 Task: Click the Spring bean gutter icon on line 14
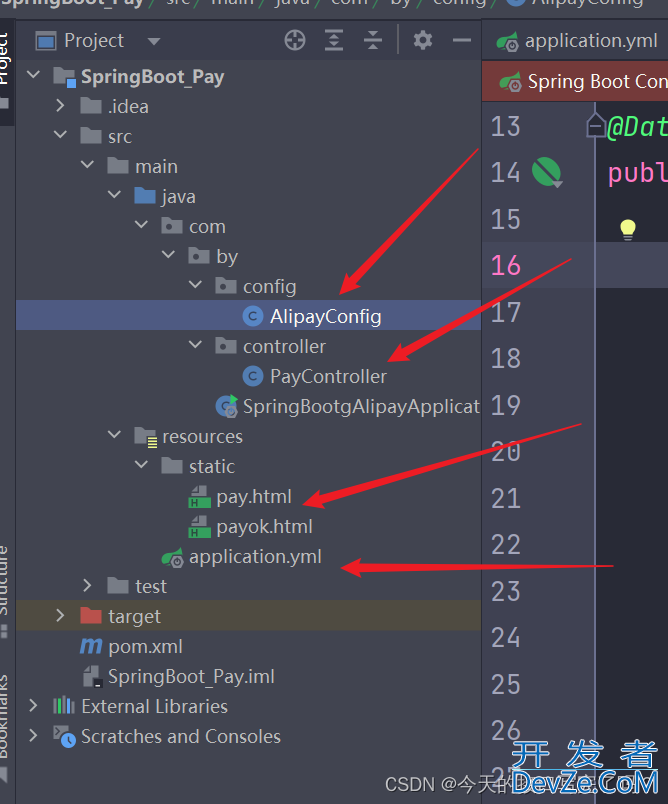pos(546,172)
